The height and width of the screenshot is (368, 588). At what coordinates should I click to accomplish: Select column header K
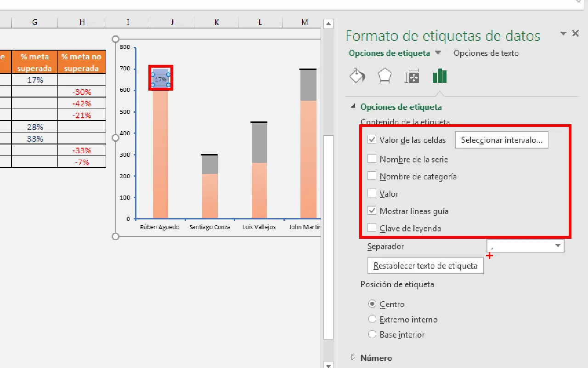(x=216, y=22)
